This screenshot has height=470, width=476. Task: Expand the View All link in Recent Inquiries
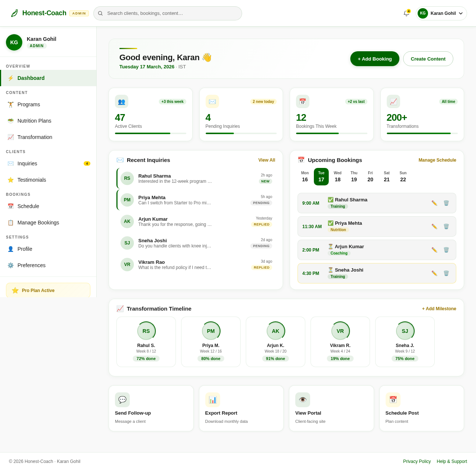267,160
